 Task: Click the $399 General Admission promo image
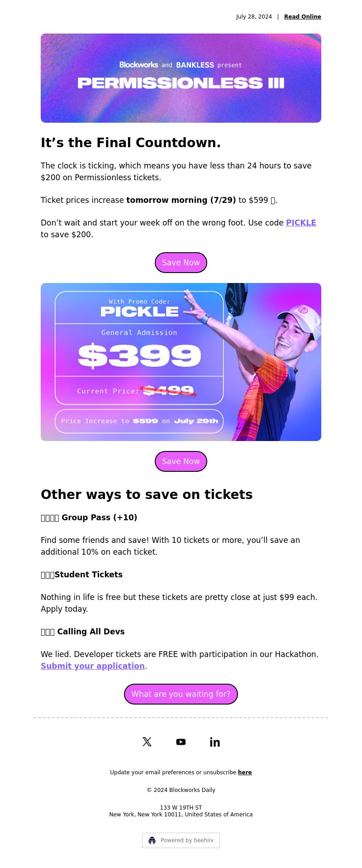pyautogui.click(x=181, y=362)
